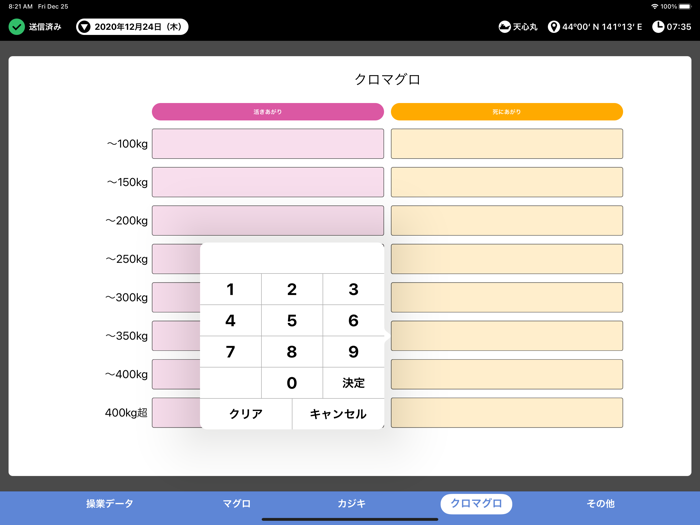Select the orange 死にあがり column header
Viewport: 700px width, 525px height.
click(507, 112)
